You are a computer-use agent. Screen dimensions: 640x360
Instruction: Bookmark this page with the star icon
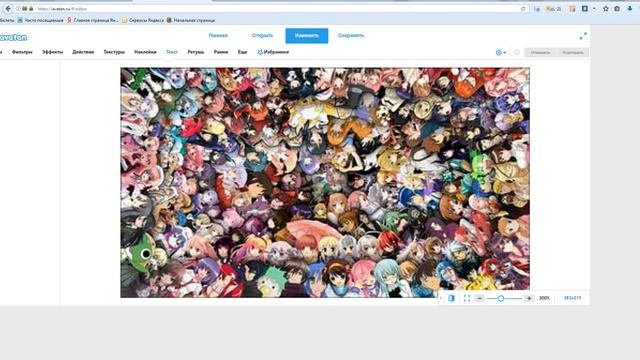(606, 9)
